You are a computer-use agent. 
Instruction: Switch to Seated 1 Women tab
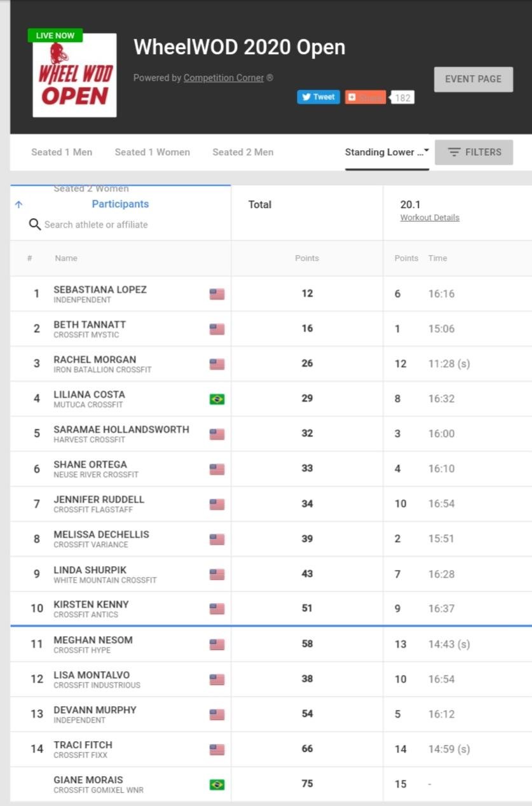[152, 152]
